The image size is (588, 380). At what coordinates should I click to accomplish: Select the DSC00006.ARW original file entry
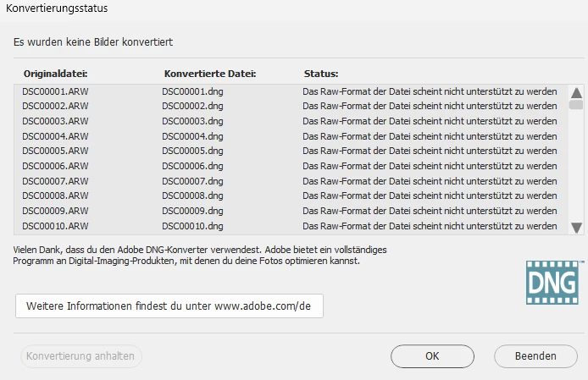[55, 166]
